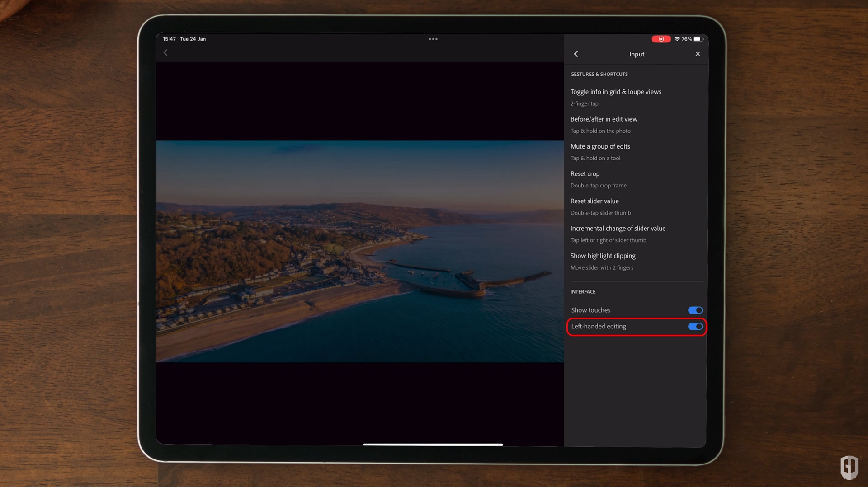Close the Input settings panel
This screenshot has height=487, width=868.
point(698,54)
